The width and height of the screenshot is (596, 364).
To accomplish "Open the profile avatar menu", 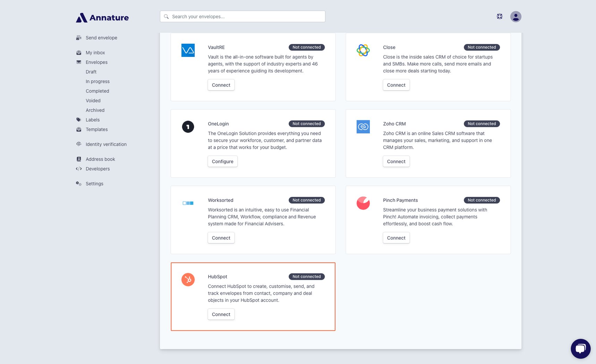I will point(516,16).
